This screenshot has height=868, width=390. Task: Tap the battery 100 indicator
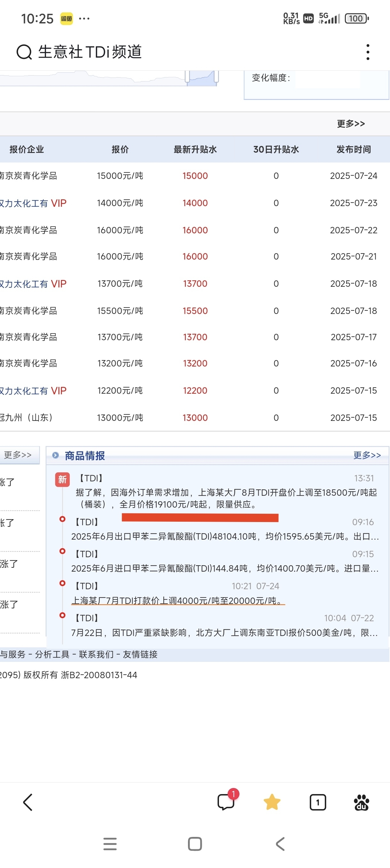[357, 18]
